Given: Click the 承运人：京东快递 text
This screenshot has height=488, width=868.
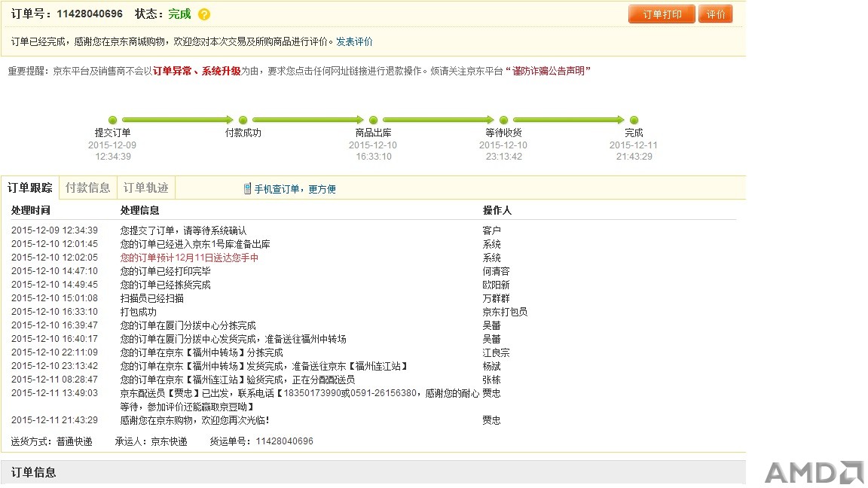Looking at the screenshot, I should [151, 441].
